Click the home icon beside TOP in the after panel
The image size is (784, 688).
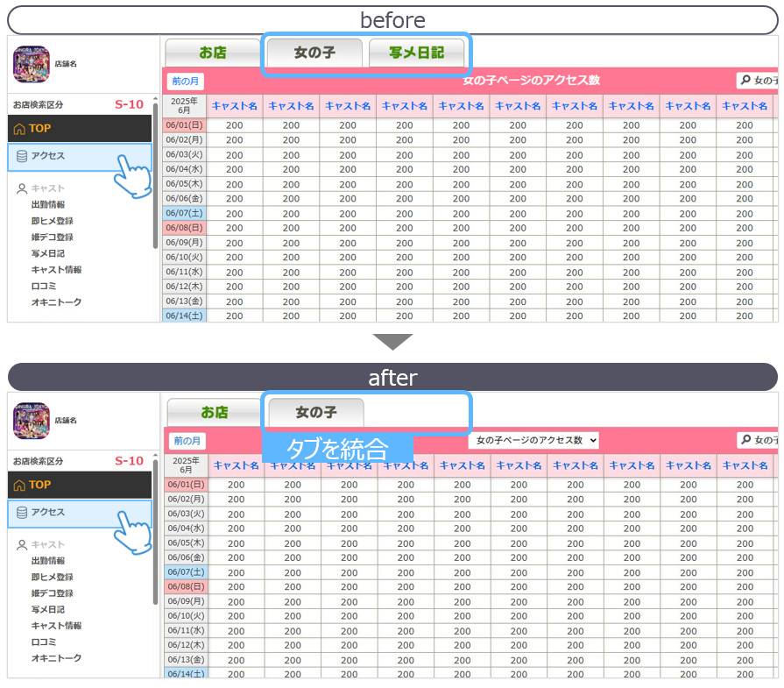19,485
